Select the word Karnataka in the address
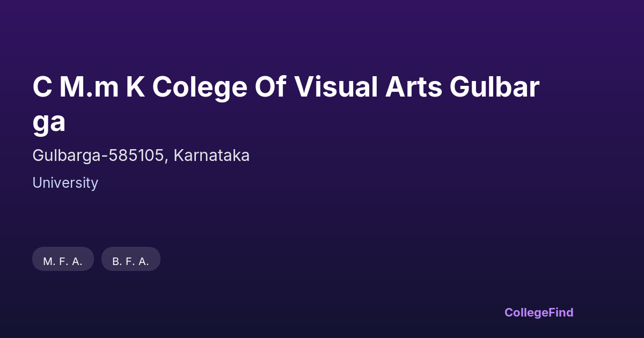644x338 pixels. pos(211,156)
